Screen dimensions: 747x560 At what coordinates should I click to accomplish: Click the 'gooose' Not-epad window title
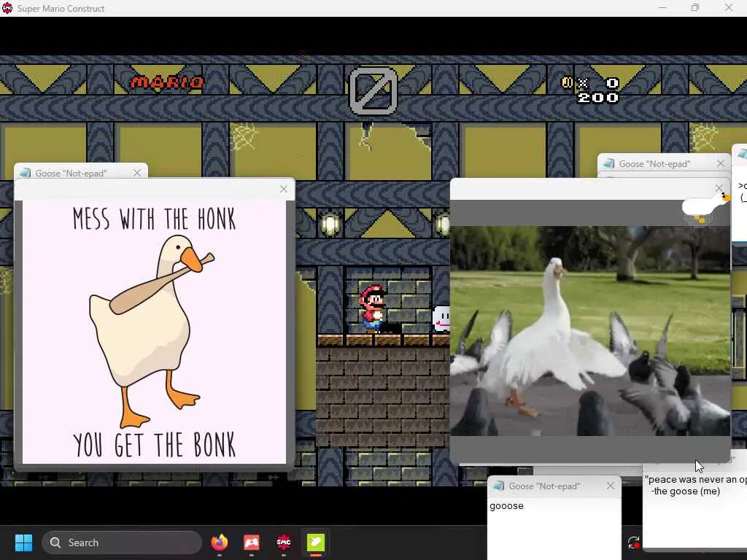(x=544, y=486)
